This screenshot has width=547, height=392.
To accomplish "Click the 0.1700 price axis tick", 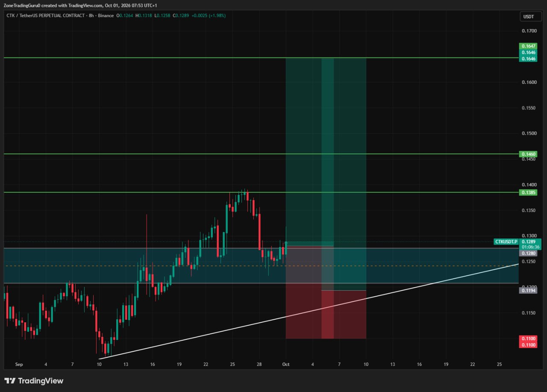I will [x=529, y=31].
